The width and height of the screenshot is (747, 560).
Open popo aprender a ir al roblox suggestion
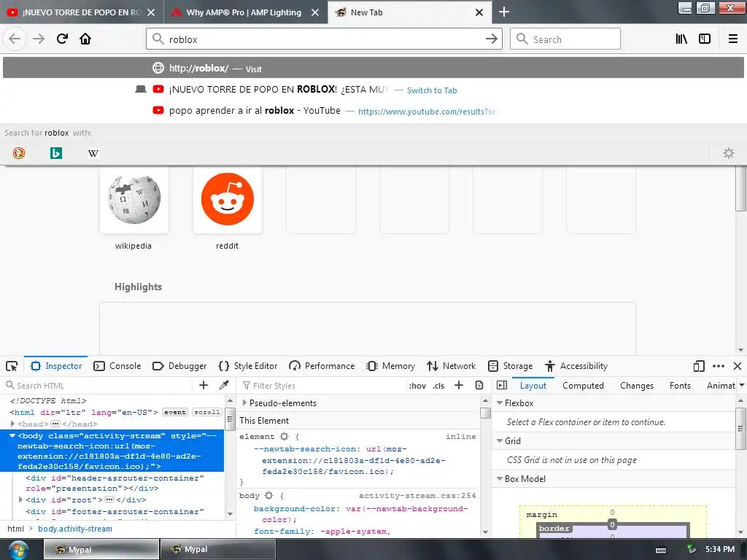coord(373,111)
